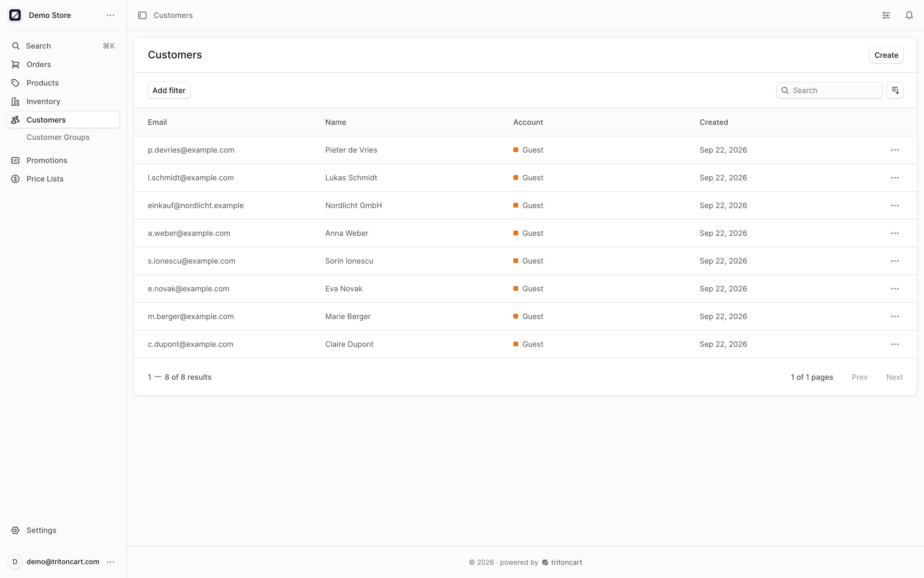This screenshot has height=578, width=924.
Task: Click the Demo Store logo icon
Action: 15,15
